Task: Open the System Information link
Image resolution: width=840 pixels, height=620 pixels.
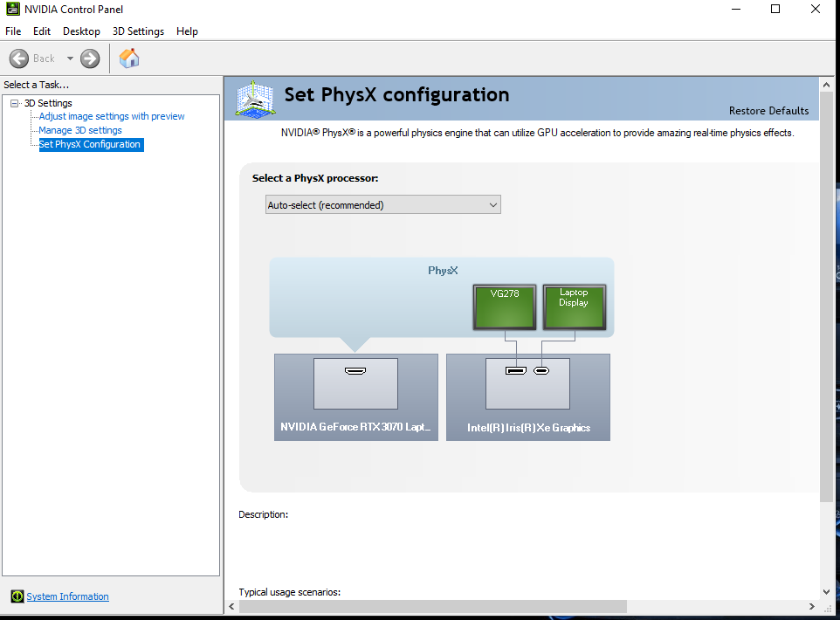Action: [67, 596]
